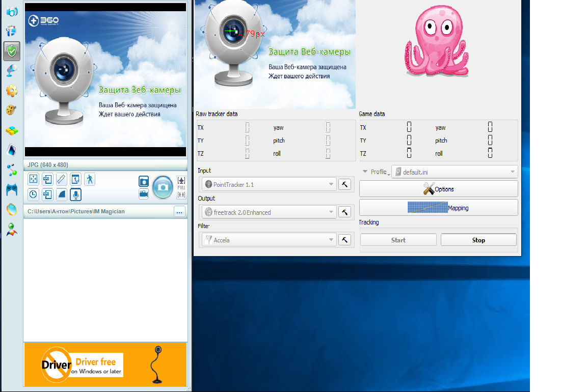Select the film reel icon in the sidebar
The height and width of the screenshot is (392, 587).
[12, 110]
